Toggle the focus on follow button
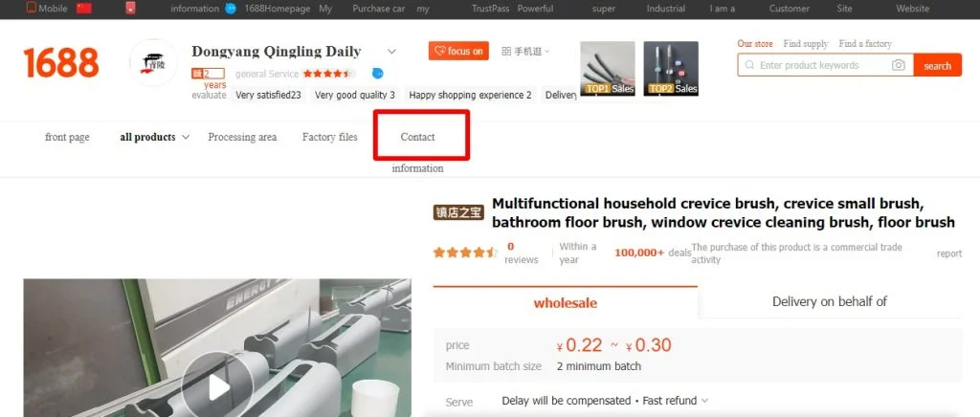The width and height of the screenshot is (980, 417). 458,52
